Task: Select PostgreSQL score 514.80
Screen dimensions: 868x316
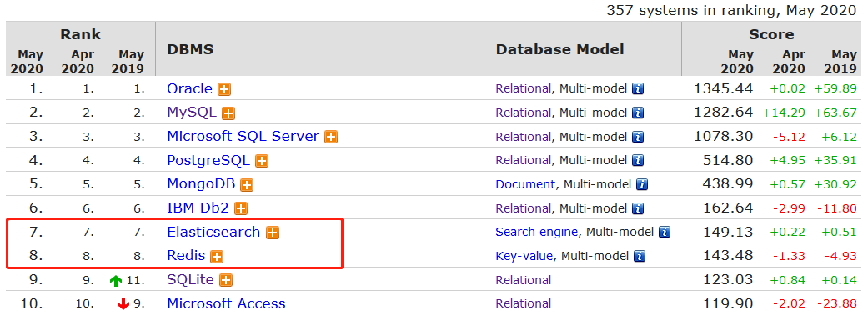Action: click(729, 160)
